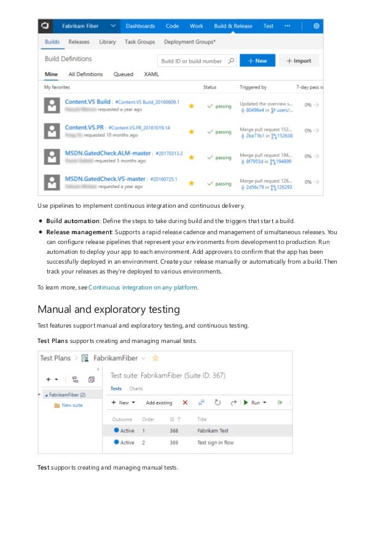Image resolution: width=392 pixels, height=555 pixels.
Task: Select the Mine tab
Action: (51, 74)
